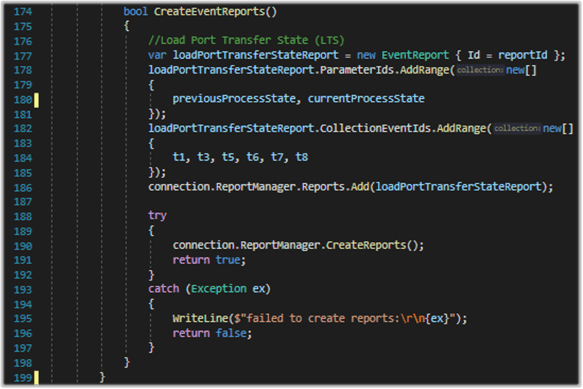Click yellow change marker beside line 180

pyautogui.click(x=36, y=100)
